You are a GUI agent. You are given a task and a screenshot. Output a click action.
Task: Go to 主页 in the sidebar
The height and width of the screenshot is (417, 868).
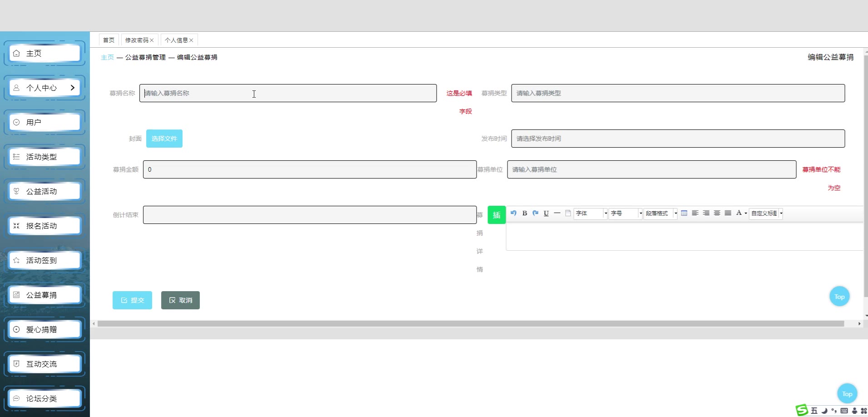point(44,53)
